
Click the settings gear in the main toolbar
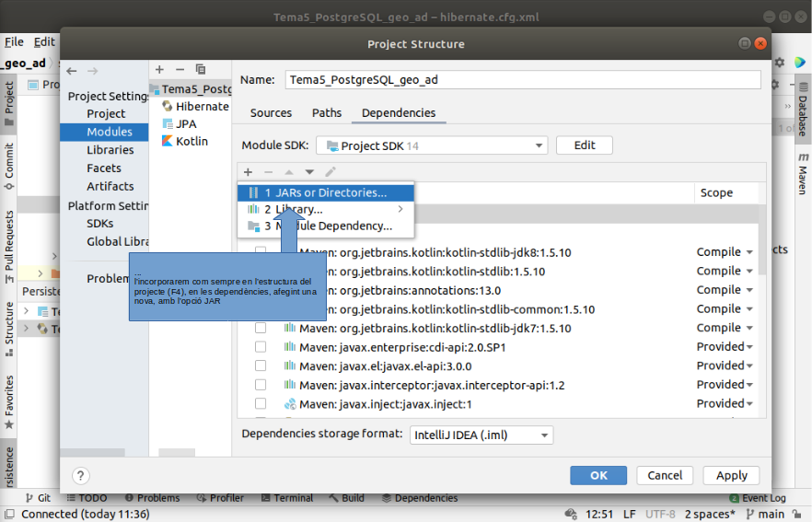[780, 63]
